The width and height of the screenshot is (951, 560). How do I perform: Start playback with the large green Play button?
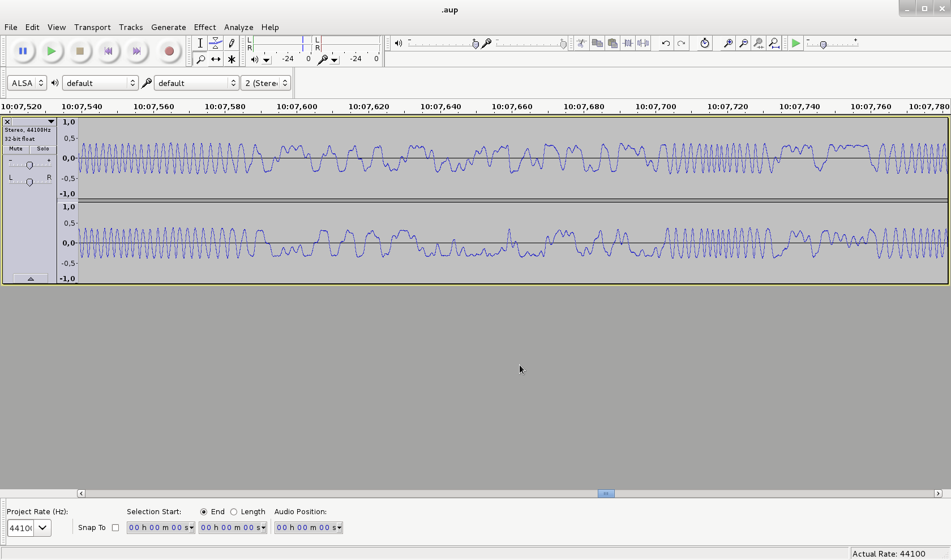[52, 51]
